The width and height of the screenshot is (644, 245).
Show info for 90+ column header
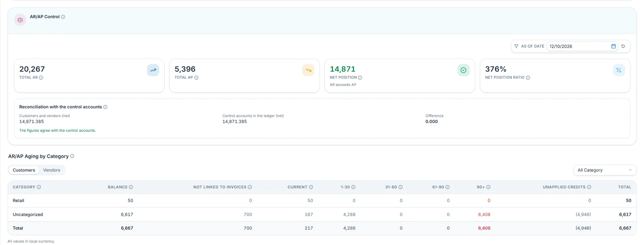click(x=488, y=187)
